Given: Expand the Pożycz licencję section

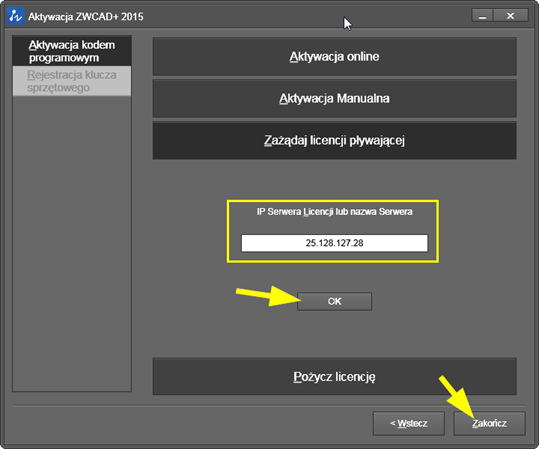Looking at the screenshot, I should pyautogui.click(x=334, y=376).
